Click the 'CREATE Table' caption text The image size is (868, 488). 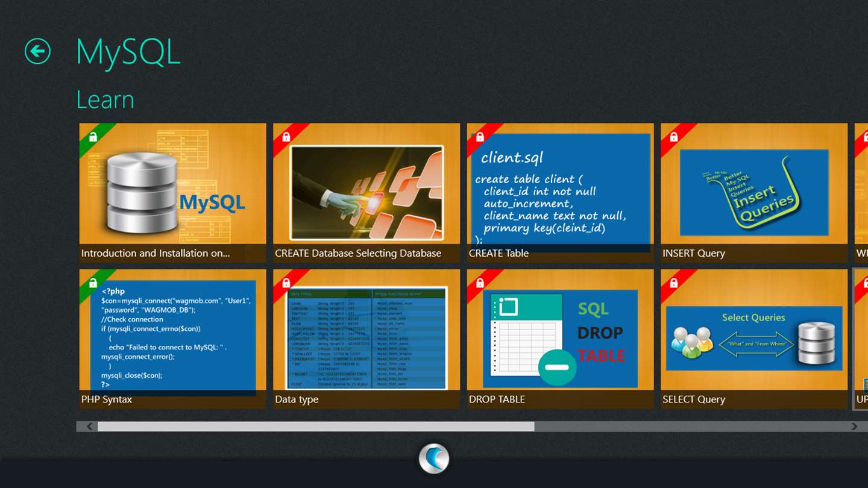(498, 254)
